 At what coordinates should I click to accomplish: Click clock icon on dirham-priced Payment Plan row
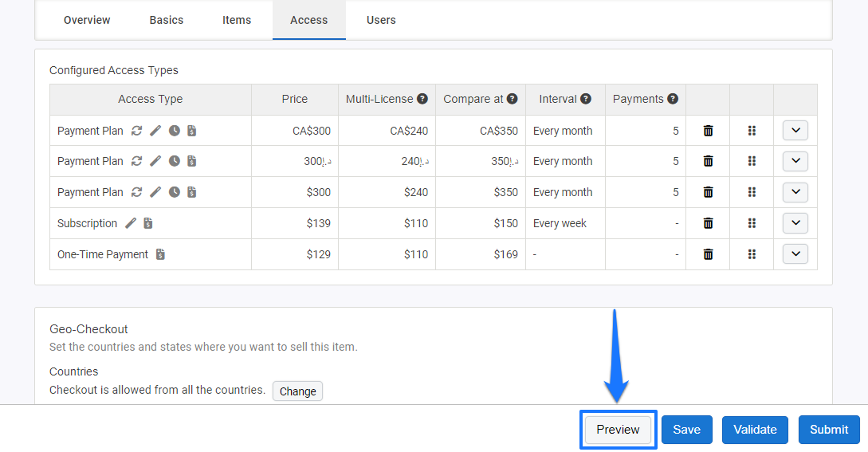[x=175, y=161]
